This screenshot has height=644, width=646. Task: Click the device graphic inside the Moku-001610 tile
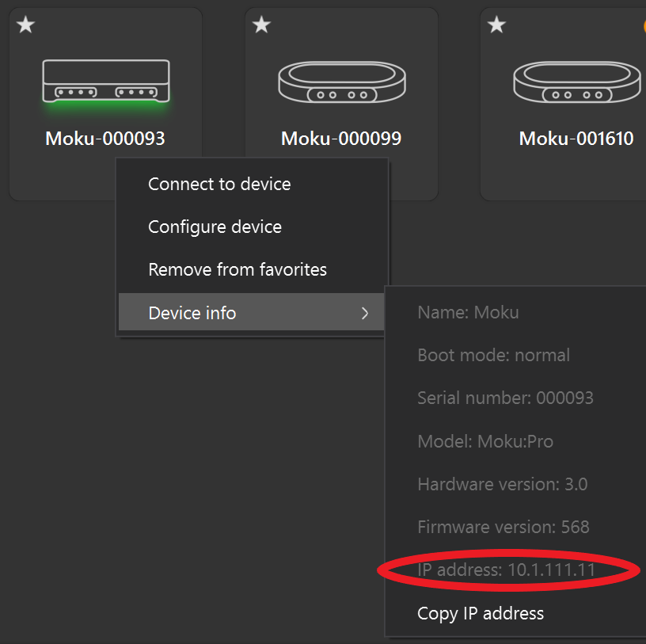click(576, 82)
